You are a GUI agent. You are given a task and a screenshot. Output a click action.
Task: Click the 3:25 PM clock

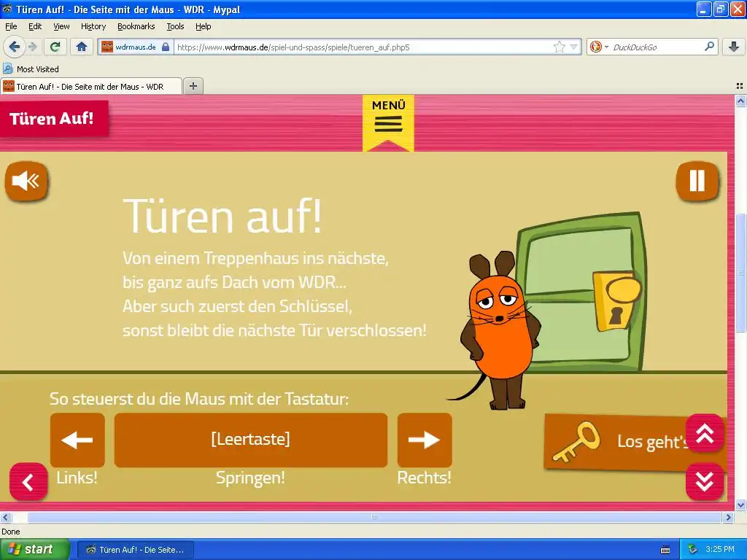(720, 549)
